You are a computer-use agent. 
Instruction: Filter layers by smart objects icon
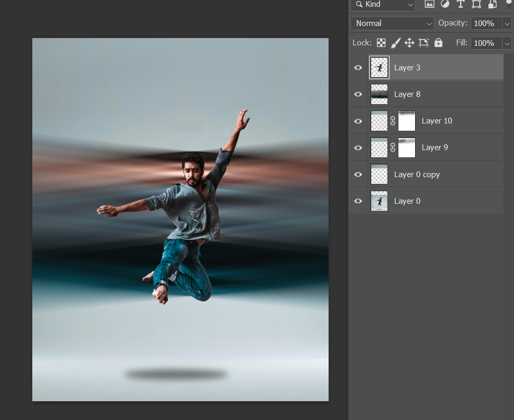click(x=492, y=4)
